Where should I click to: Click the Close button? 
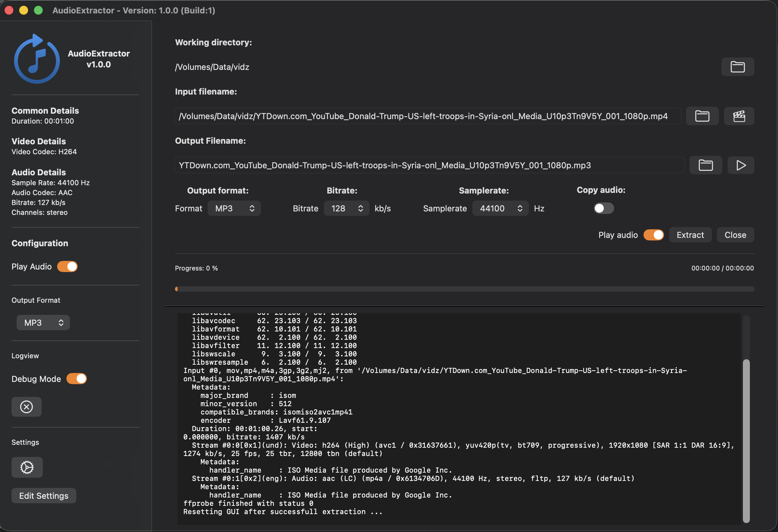pyautogui.click(x=735, y=235)
